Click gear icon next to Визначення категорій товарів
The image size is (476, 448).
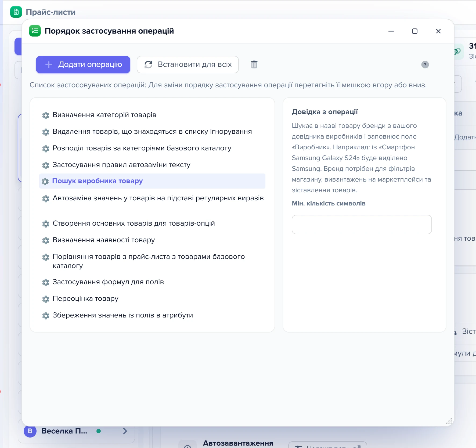[46, 115]
